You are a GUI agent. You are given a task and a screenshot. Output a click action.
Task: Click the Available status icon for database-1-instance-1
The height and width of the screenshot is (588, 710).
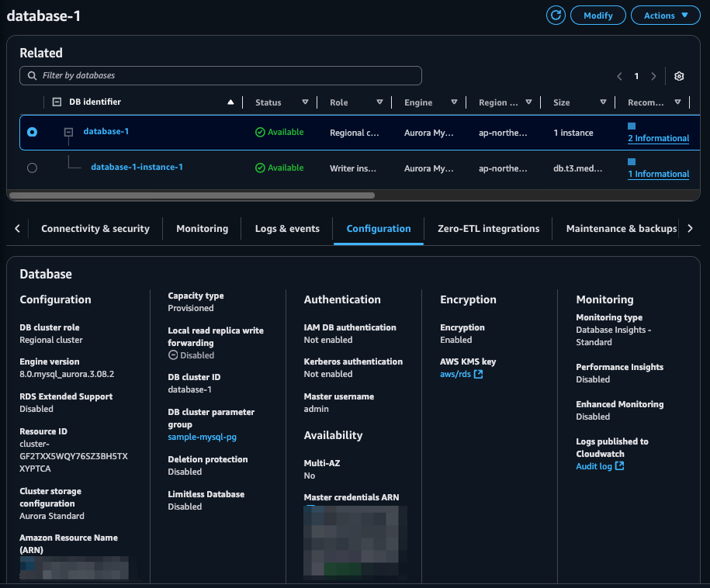pyautogui.click(x=260, y=168)
